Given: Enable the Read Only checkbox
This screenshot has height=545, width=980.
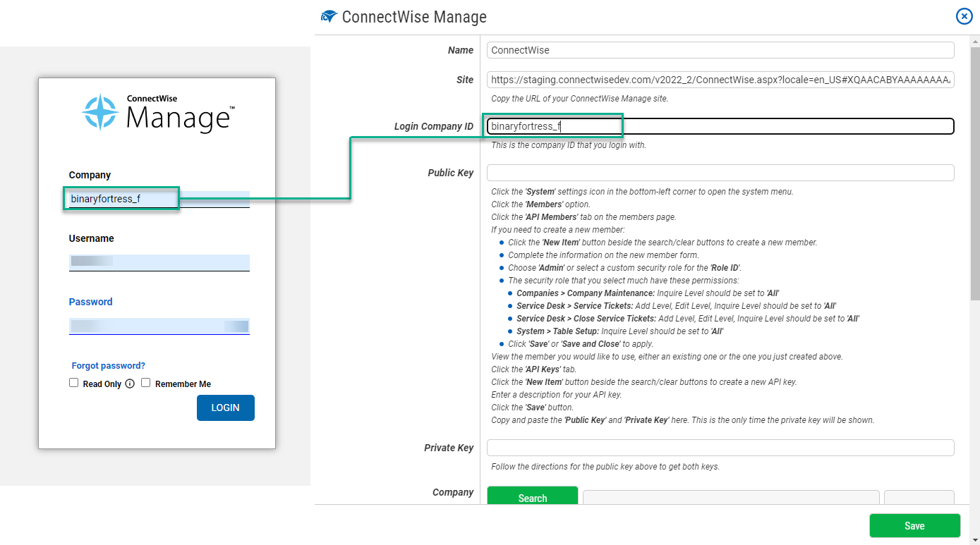Looking at the screenshot, I should click(73, 383).
